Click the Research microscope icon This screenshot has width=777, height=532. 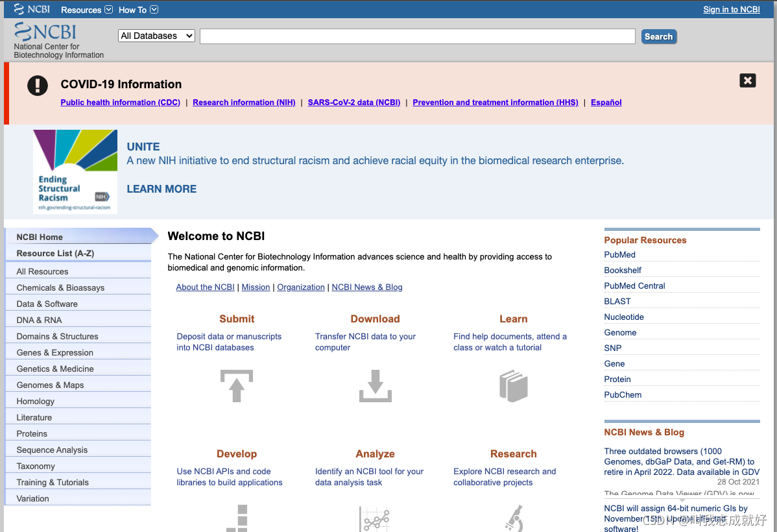coord(514,518)
